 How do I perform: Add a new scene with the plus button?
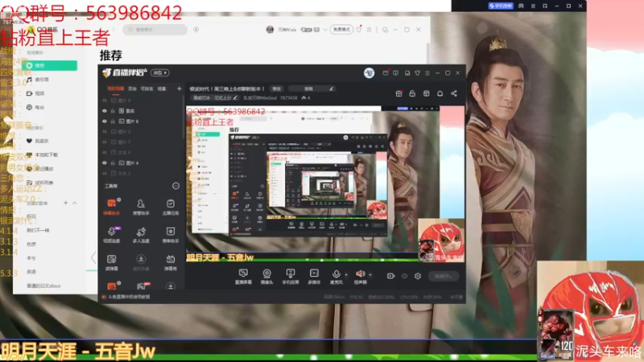[179, 88]
